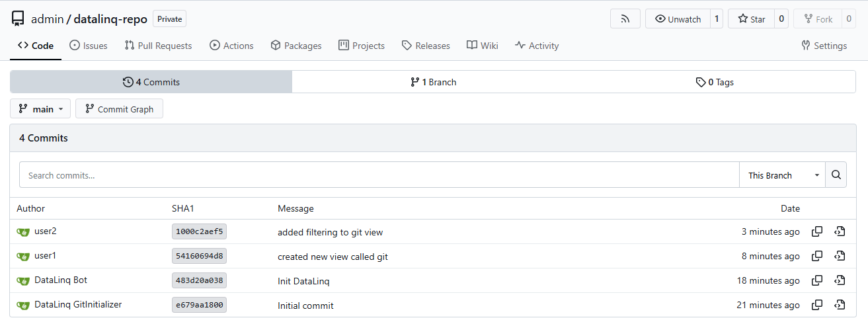Open repository Settings

click(x=824, y=46)
